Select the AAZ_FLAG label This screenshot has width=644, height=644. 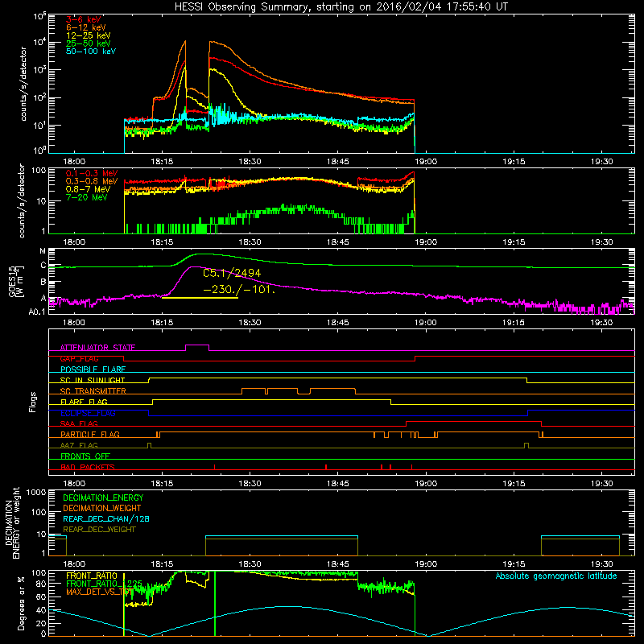(79, 445)
